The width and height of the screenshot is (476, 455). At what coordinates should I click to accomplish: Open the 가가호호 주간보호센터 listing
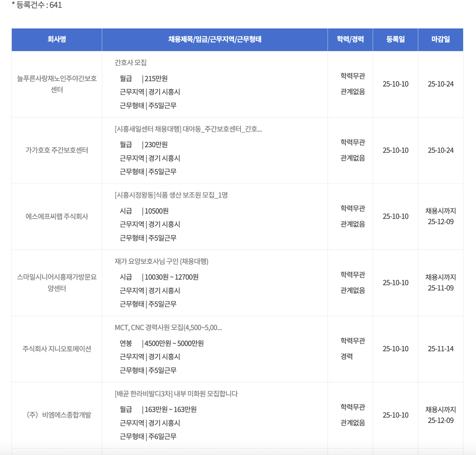tap(57, 150)
